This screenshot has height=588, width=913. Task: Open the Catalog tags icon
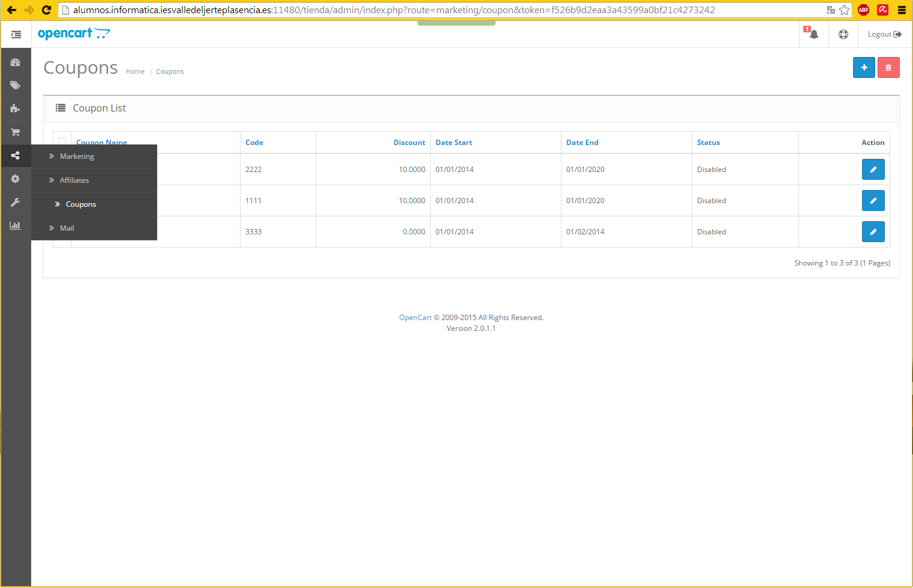coord(16,86)
